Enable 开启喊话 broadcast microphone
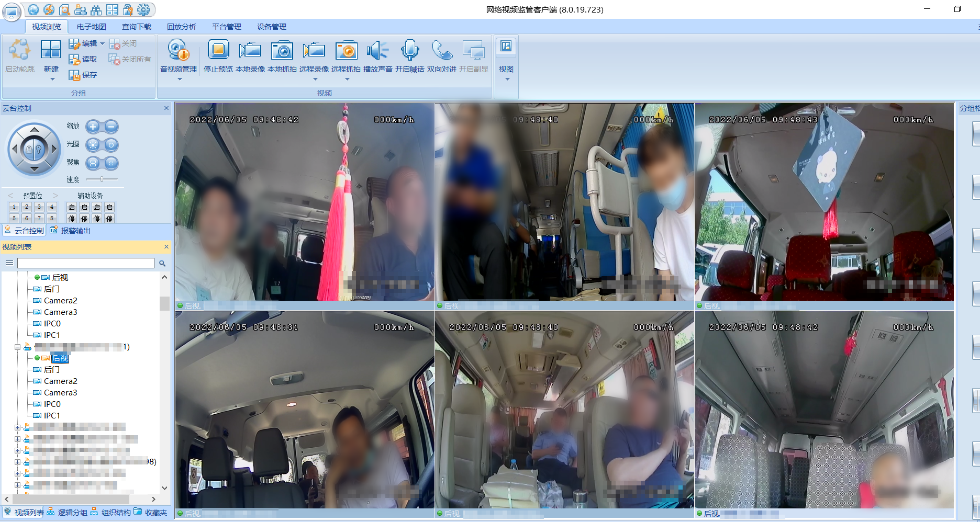The width and height of the screenshot is (980, 522). (409, 51)
